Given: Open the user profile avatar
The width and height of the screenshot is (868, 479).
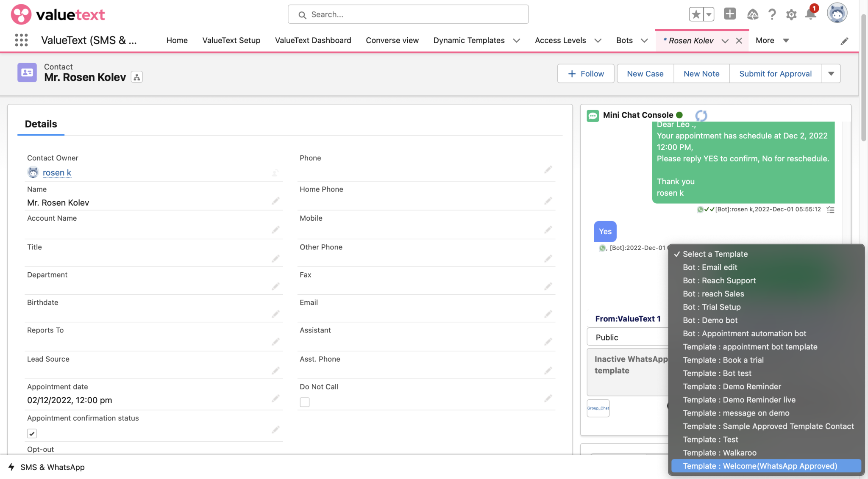Looking at the screenshot, I should (x=837, y=13).
